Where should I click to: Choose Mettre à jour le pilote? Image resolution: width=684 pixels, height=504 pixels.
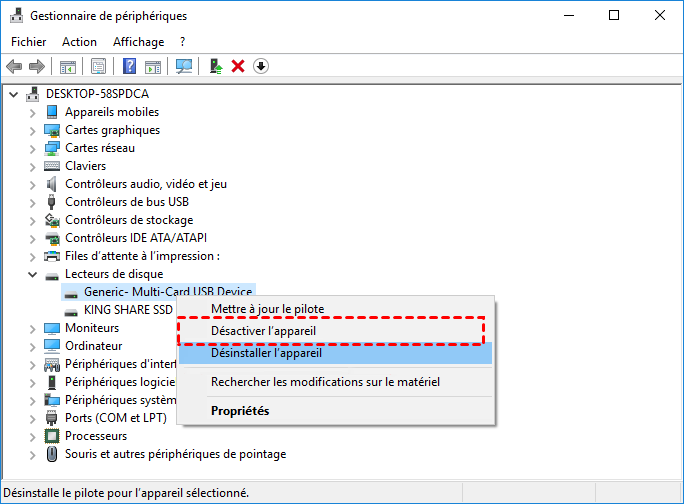[336, 309]
